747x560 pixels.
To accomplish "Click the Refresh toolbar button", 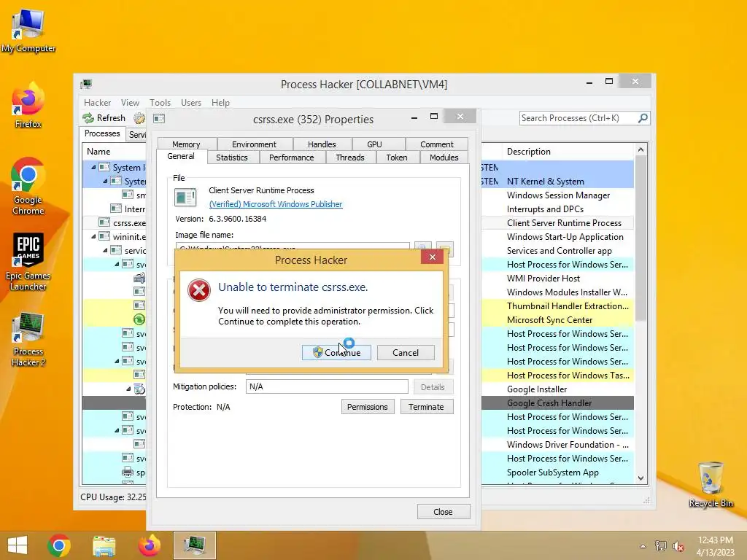I will click(104, 118).
